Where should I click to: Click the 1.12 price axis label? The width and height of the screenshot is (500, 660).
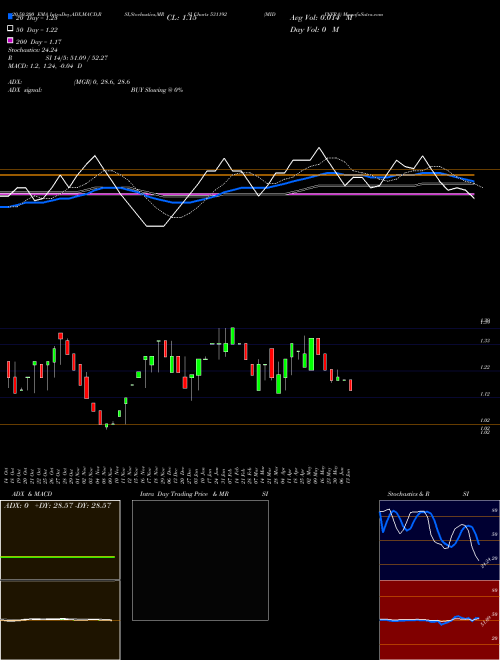[485, 394]
